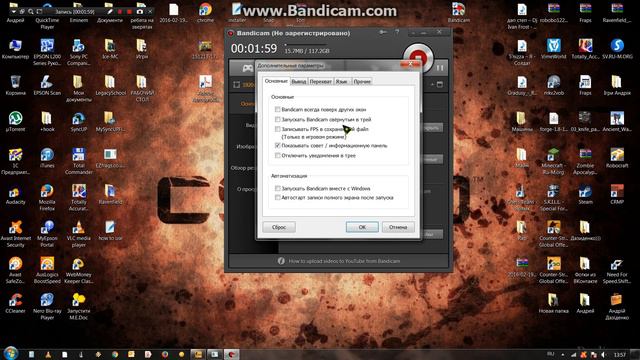Select the Bandicam game recording mode icon

coord(247,68)
